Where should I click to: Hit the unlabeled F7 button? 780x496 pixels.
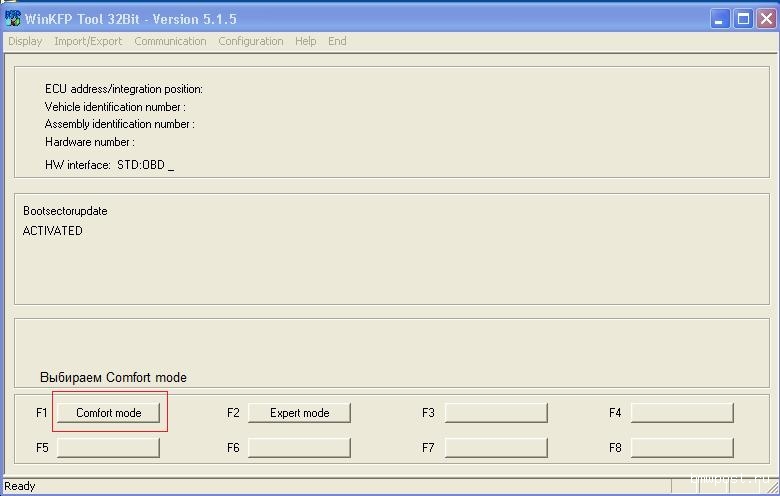495,448
